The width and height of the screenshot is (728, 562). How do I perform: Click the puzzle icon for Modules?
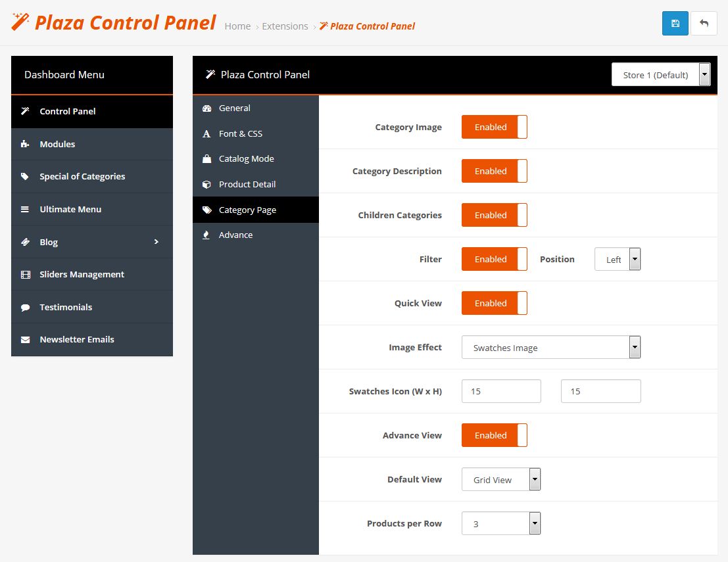(x=25, y=144)
